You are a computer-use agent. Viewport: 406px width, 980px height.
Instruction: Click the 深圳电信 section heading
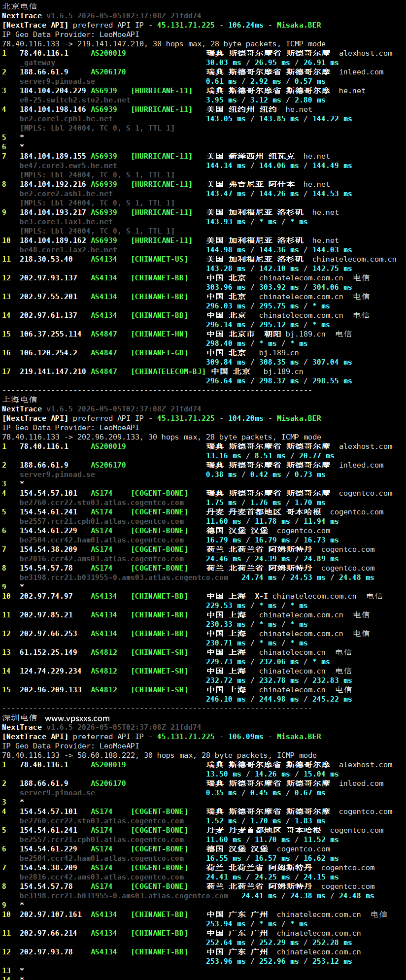[x=19, y=718]
